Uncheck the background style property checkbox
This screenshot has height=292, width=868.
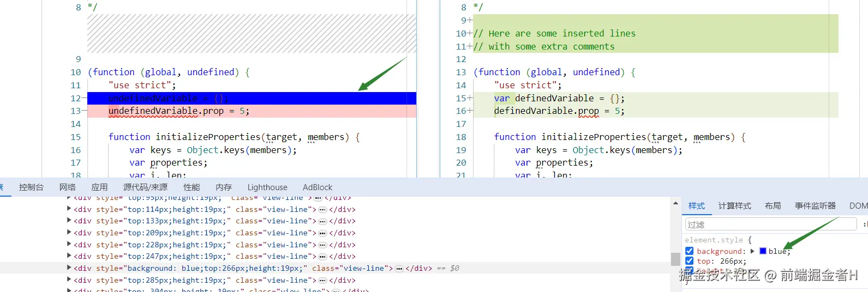point(690,251)
